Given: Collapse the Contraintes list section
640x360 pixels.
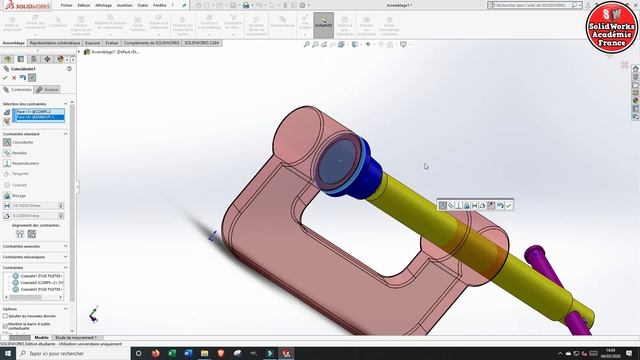Looking at the screenshot, I should coord(66,267).
